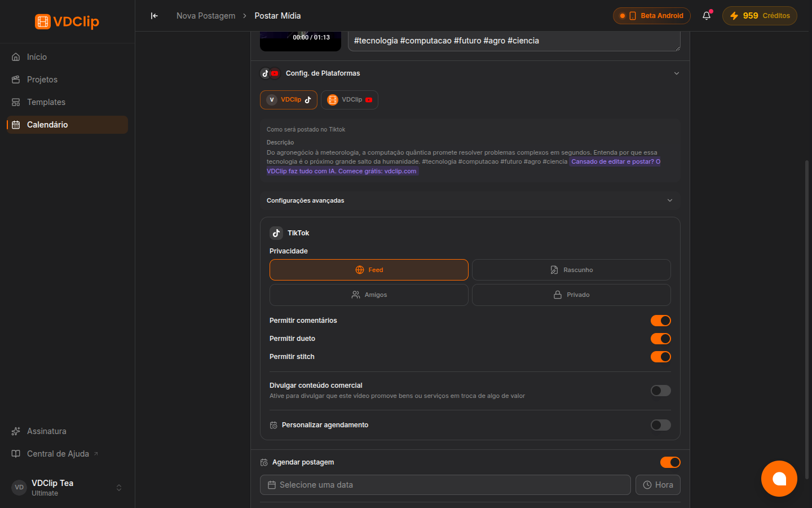Click the calendar icon beside Agendar postagem

[x=264, y=462]
